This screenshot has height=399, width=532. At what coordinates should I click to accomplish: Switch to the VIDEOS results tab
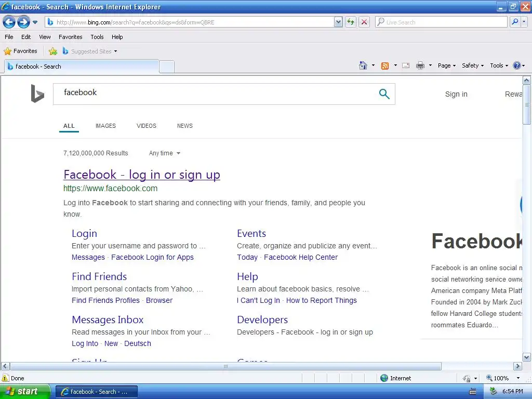tap(146, 126)
